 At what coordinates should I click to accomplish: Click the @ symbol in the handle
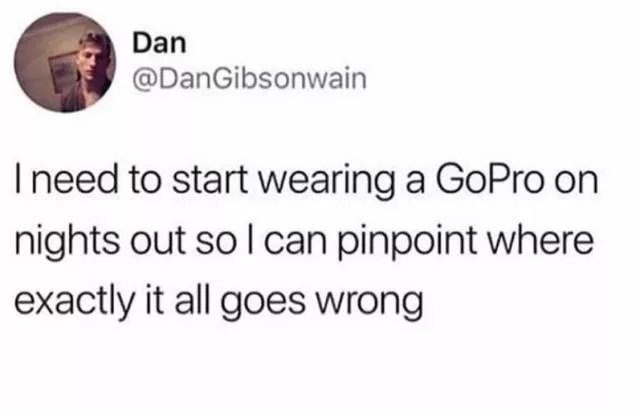(x=143, y=80)
